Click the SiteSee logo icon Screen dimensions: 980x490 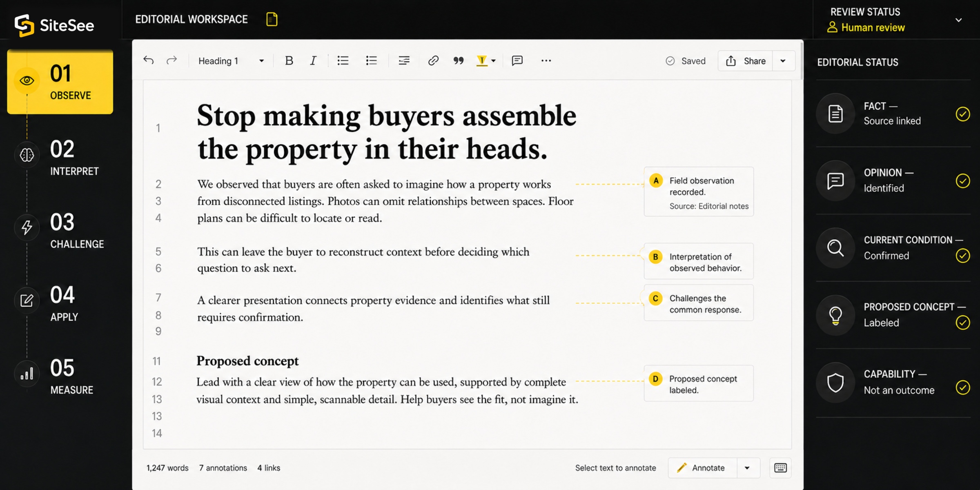coord(24,25)
